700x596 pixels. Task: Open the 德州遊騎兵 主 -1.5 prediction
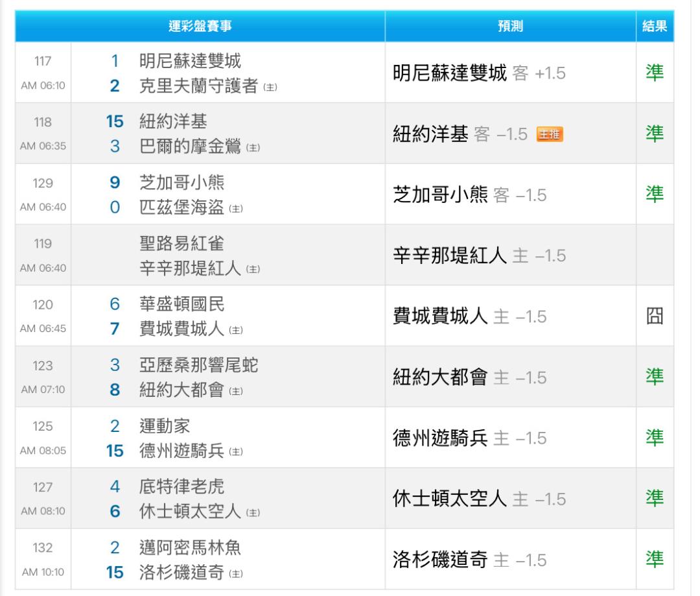coord(470,438)
